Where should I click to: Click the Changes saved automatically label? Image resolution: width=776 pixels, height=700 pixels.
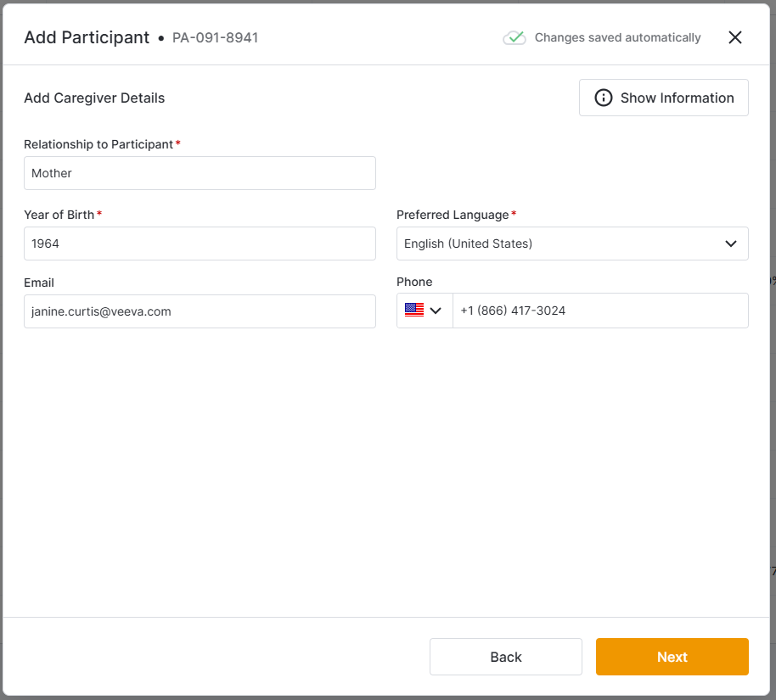click(617, 37)
